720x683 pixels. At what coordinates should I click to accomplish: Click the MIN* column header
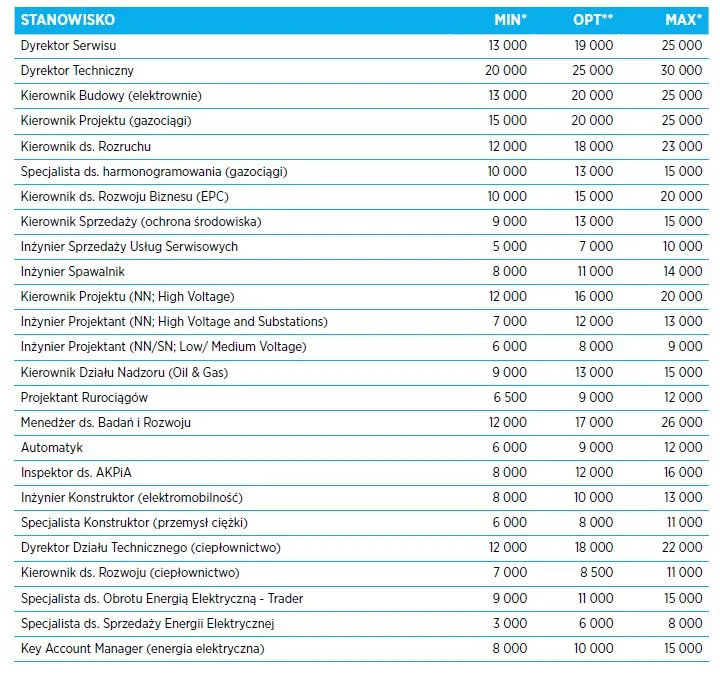(510, 20)
